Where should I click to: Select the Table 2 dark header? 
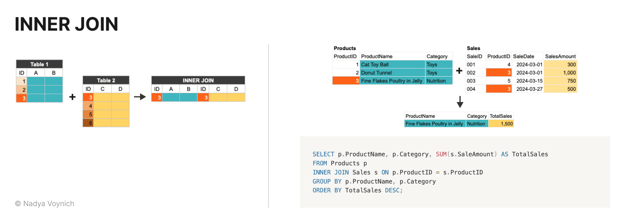106,80
